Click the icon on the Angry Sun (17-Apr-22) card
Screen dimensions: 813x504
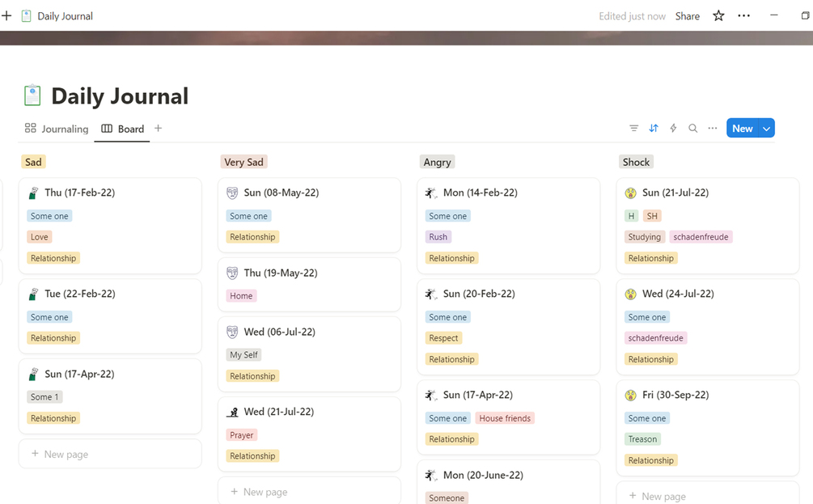(x=431, y=395)
